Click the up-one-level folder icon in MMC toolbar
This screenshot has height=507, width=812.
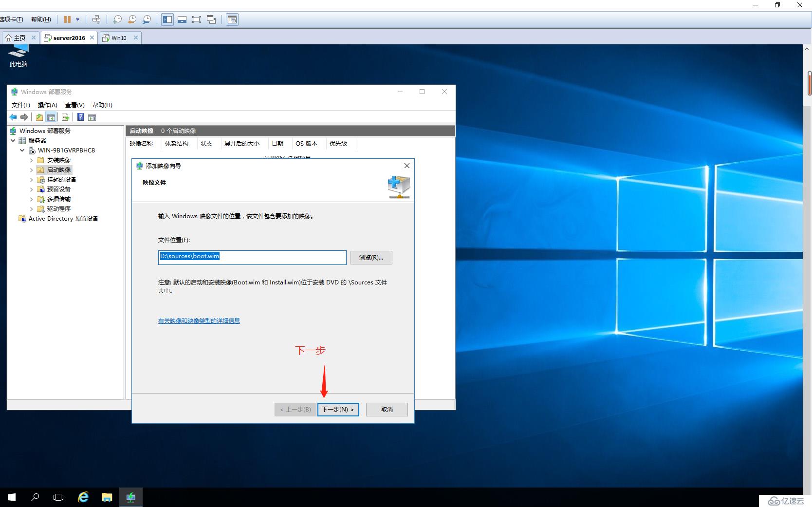39,117
